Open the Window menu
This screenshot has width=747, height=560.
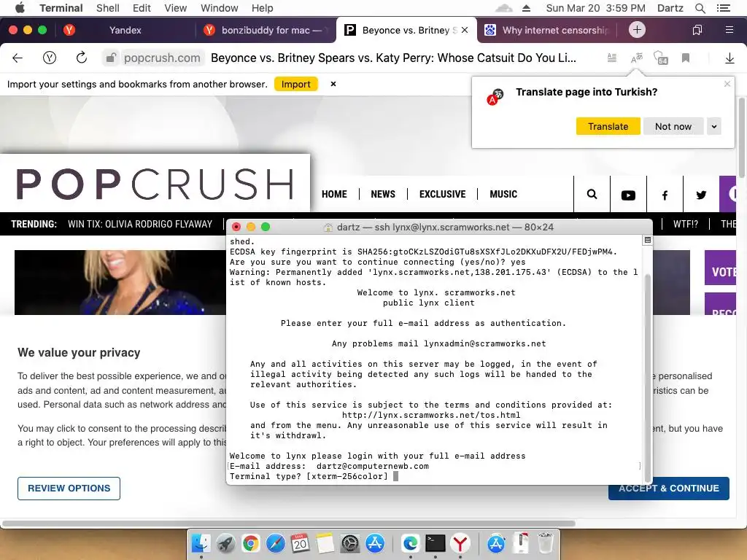219,8
